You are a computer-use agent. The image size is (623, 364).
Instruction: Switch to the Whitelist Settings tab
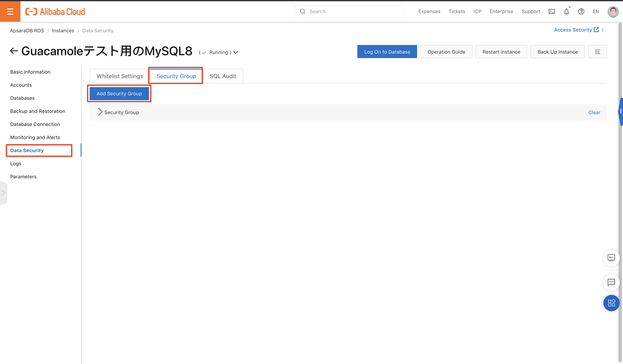point(120,76)
